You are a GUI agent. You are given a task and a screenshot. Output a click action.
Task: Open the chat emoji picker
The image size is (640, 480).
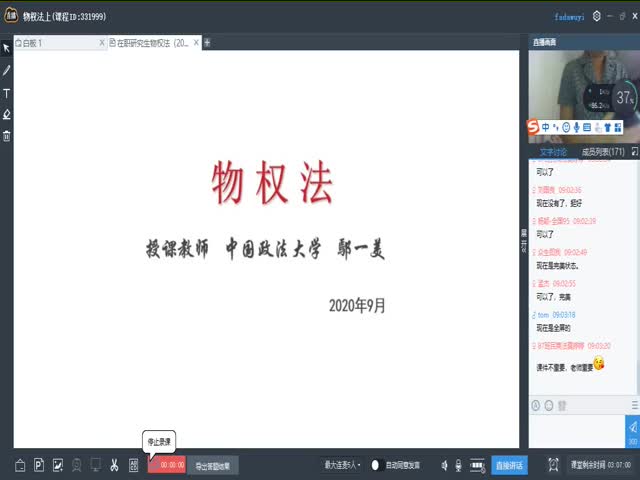coord(549,405)
